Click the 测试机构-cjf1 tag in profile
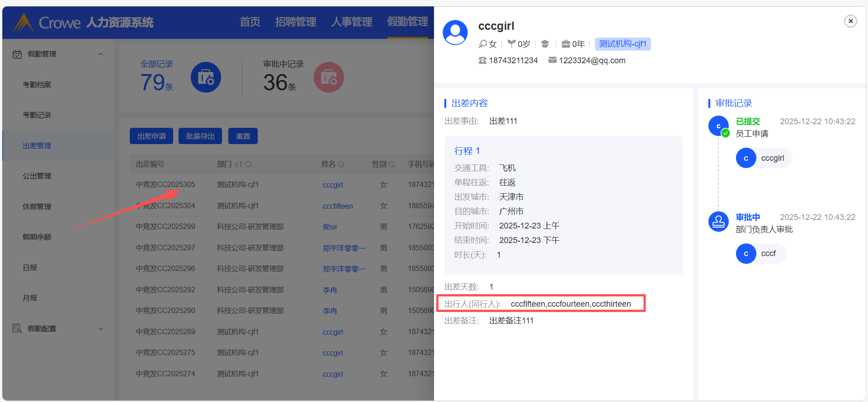This screenshot has width=868, height=402. (x=623, y=44)
